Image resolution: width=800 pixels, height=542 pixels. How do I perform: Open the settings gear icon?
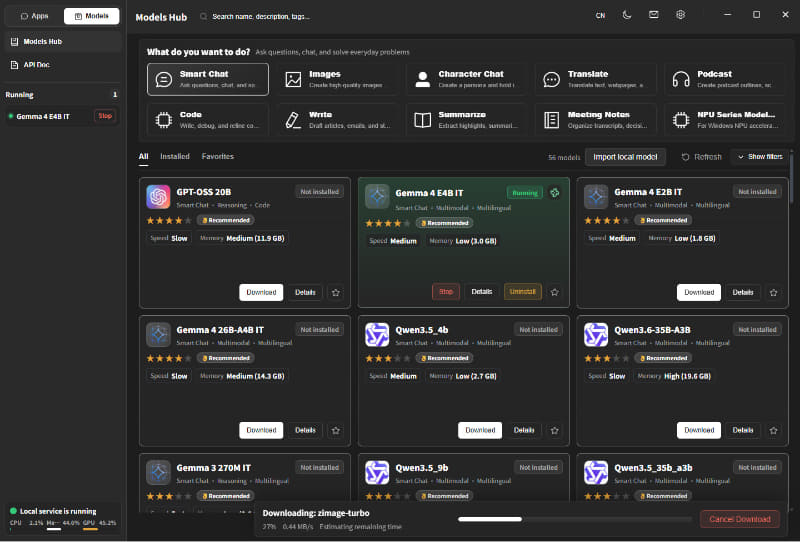680,15
